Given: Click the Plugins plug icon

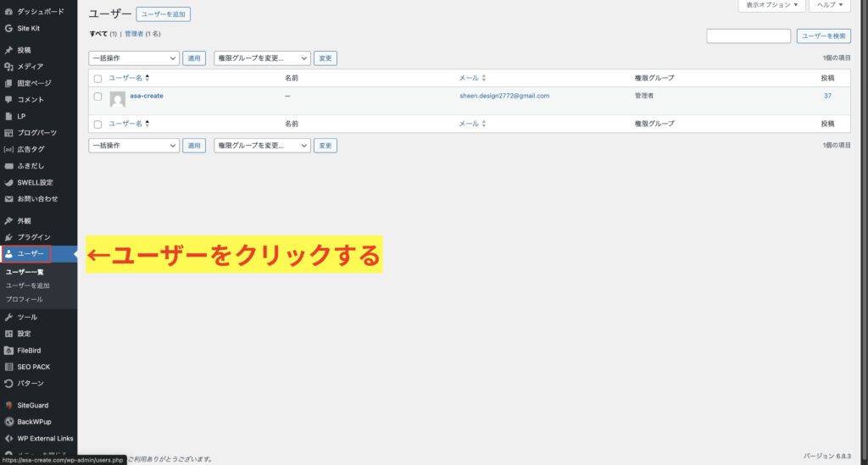Looking at the screenshot, I should tap(8, 236).
